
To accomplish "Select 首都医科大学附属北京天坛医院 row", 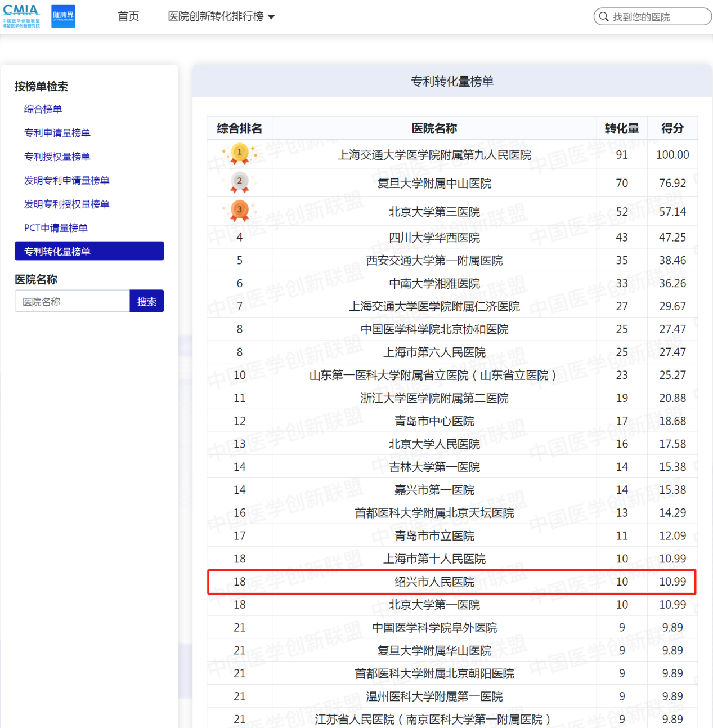I will [x=452, y=512].
